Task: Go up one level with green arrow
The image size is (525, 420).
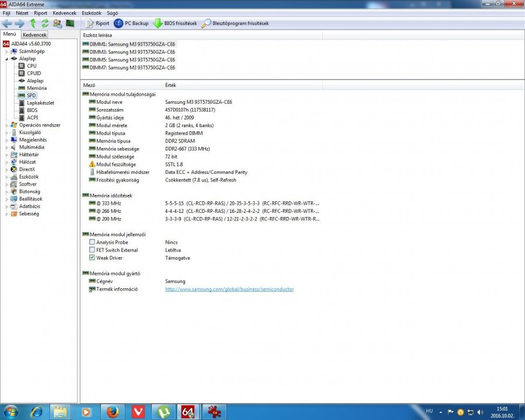Action: [33, 23]
